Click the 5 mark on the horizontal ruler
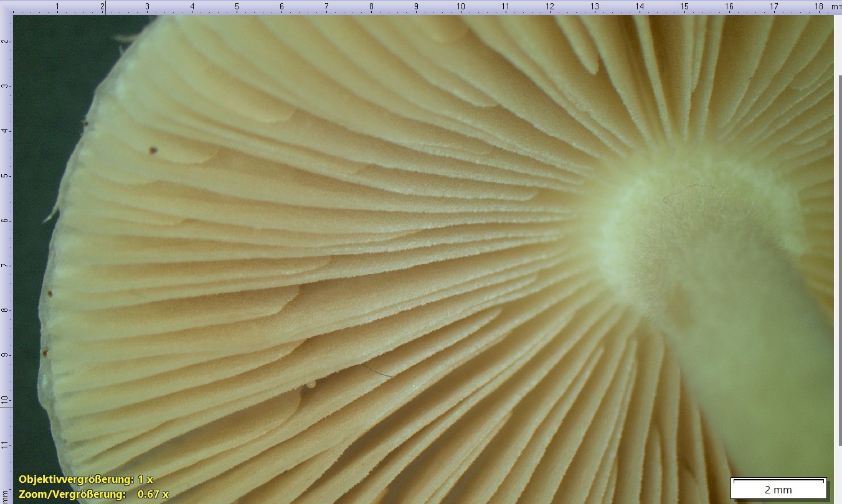Viewport: 842px width, 504px height. pyautogui.click(x=237, y=7)
